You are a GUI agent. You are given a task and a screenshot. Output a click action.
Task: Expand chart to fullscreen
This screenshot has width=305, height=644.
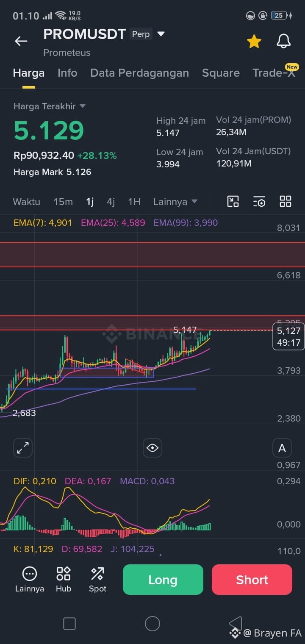tap(23, 448)
